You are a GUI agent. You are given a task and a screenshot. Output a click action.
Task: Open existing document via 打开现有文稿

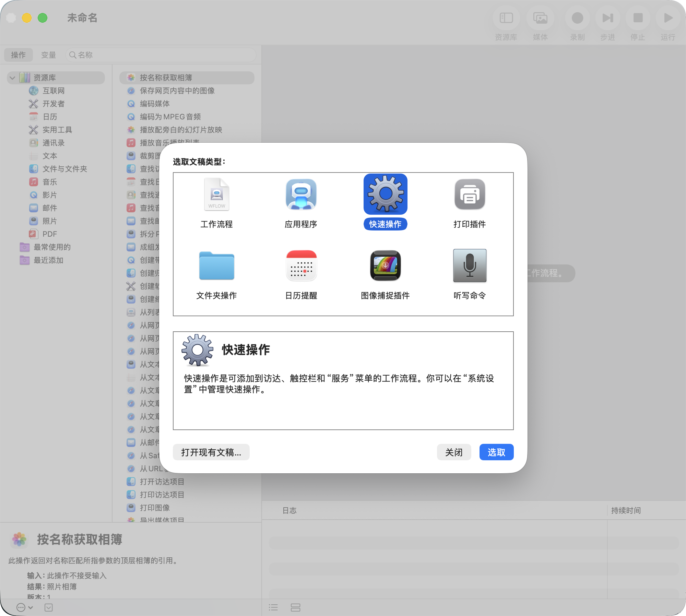click(211, 452)
